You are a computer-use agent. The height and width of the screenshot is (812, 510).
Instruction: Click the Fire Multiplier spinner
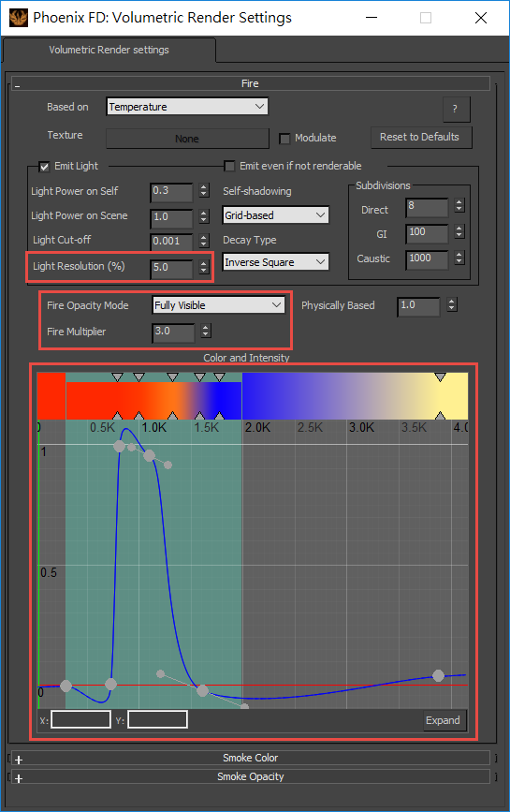point(206,331)
